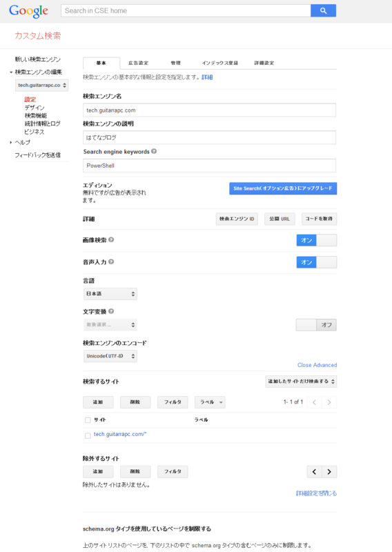Switch to the 管理 tab
Viewport: 392px width, 552px height.
175,63
